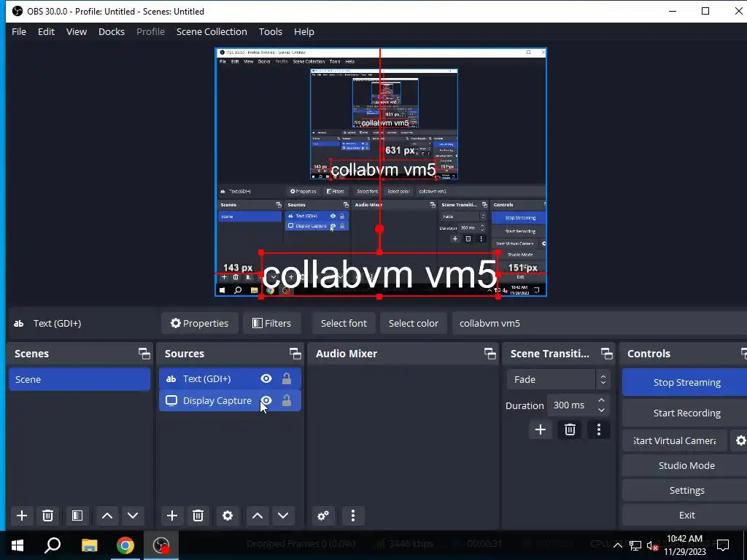
Task: Enable Studio Mode
Action: click(686, 466)
